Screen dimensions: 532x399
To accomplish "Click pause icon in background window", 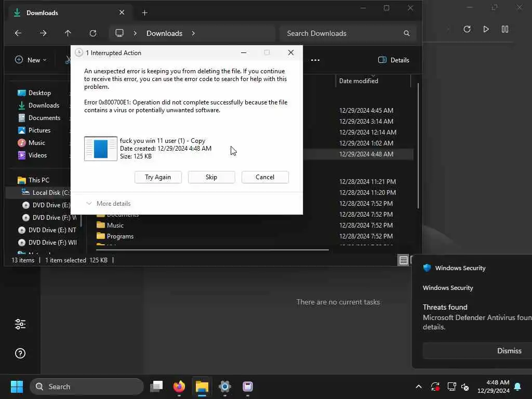I will click(x=505, y=29).
